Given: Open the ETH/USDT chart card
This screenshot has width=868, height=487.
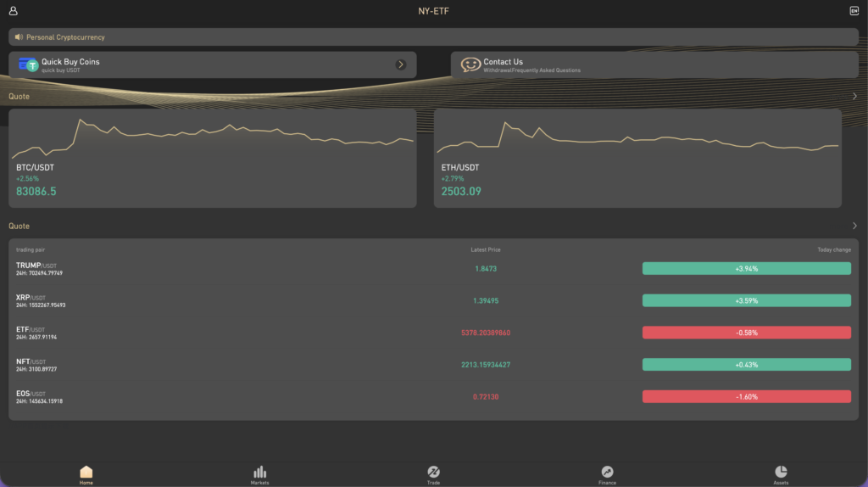Looking at the screenshot, I should tap(637, 159).
